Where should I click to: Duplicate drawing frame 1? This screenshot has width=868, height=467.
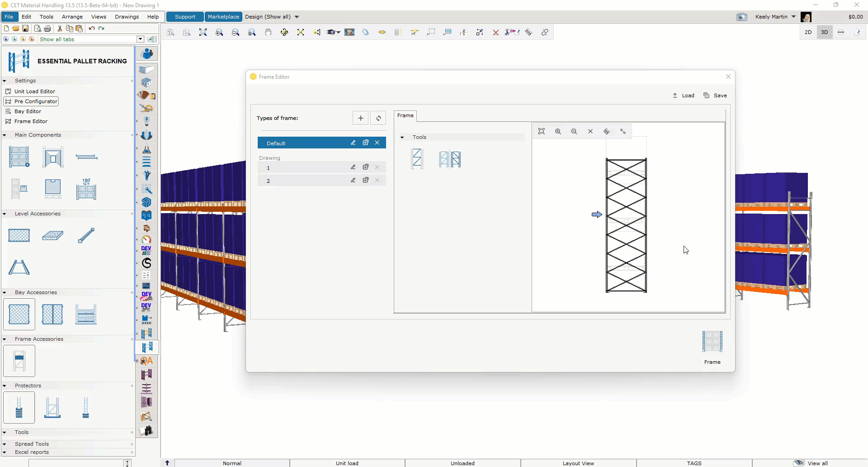(x=365, y=167)
